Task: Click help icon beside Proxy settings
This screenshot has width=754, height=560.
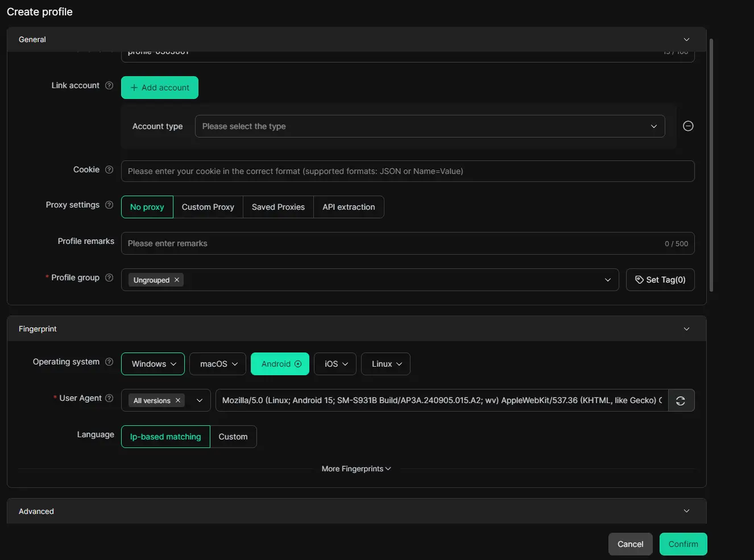Action: tap(109, 205)
